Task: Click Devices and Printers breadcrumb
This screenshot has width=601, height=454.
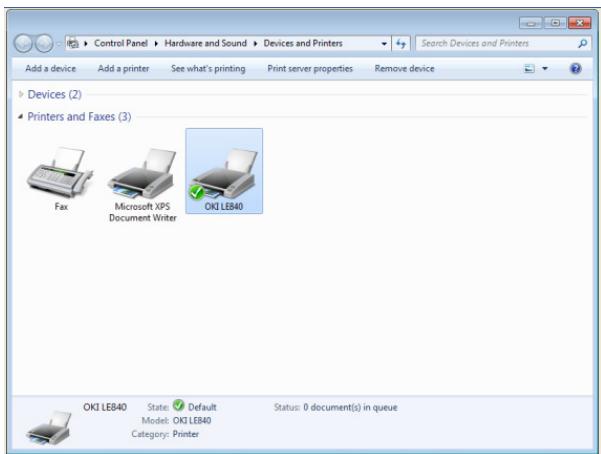Action: point(303,43)
